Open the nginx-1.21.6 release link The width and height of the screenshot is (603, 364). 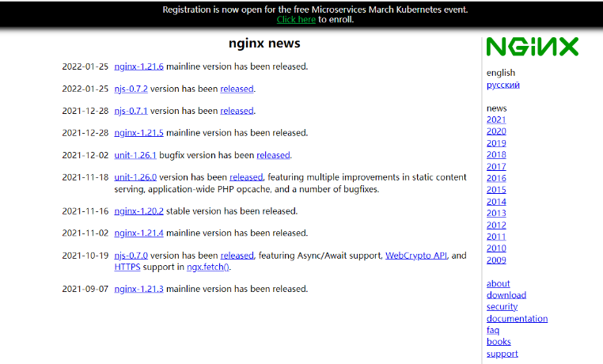pos(138,66)
